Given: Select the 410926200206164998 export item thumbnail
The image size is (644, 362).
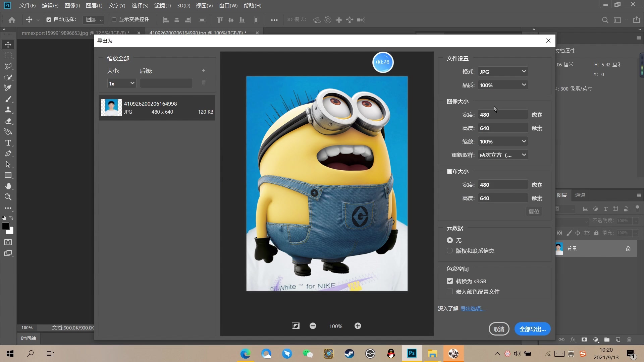Looking at the screenshot, I should (111, 108).
